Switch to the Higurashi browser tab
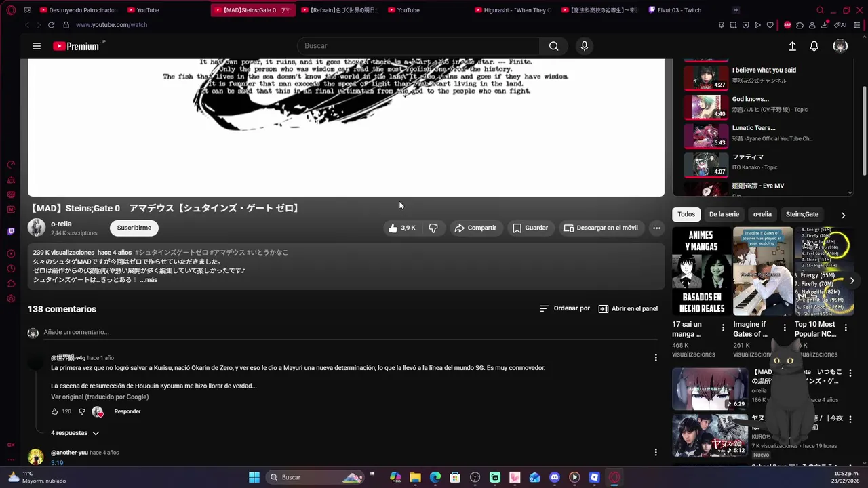Image resolution: width=868 pixels, height=488 pixels. point(513,10)
